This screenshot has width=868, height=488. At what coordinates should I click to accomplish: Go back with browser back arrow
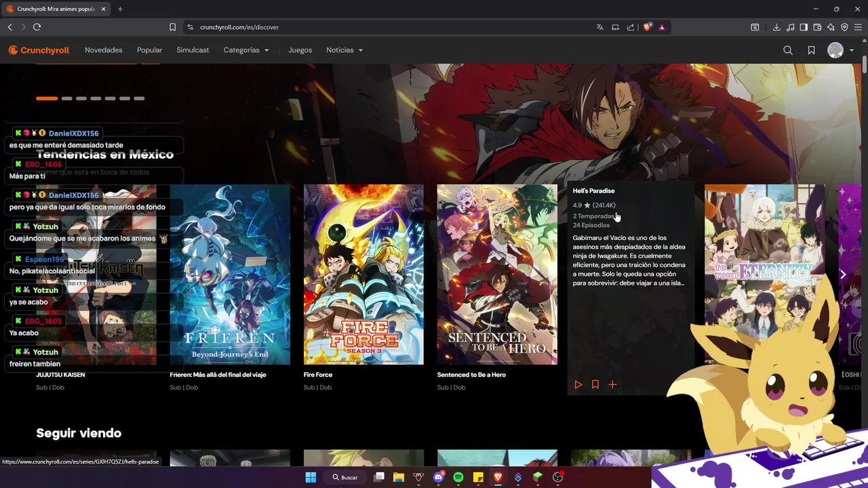coord(9,27)
